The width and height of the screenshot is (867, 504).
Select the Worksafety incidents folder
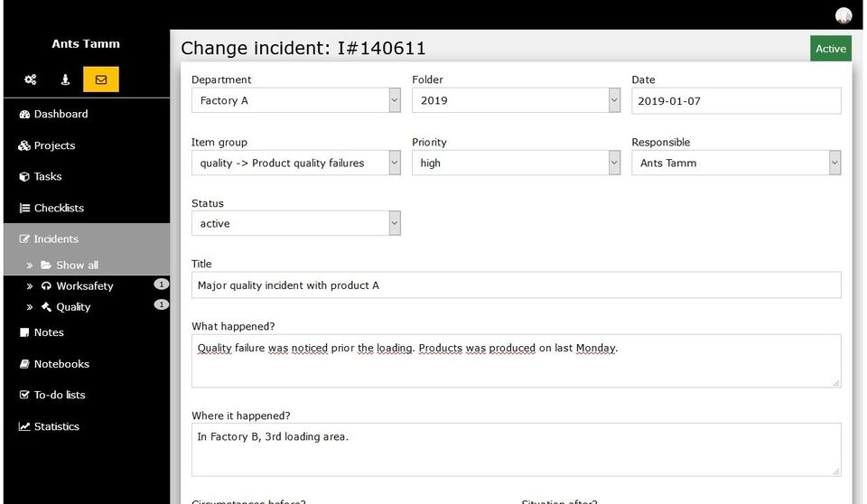click(84, 285)
